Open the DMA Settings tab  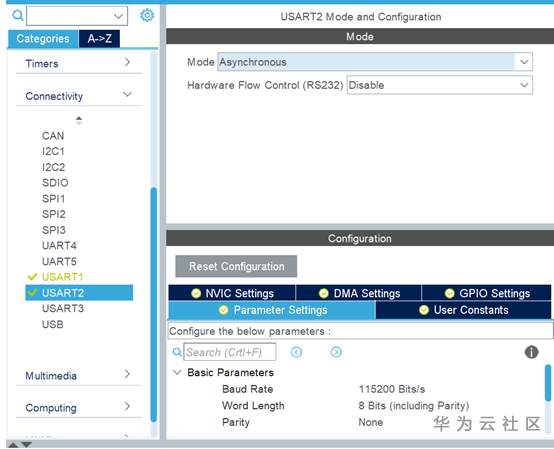(359, 293)
